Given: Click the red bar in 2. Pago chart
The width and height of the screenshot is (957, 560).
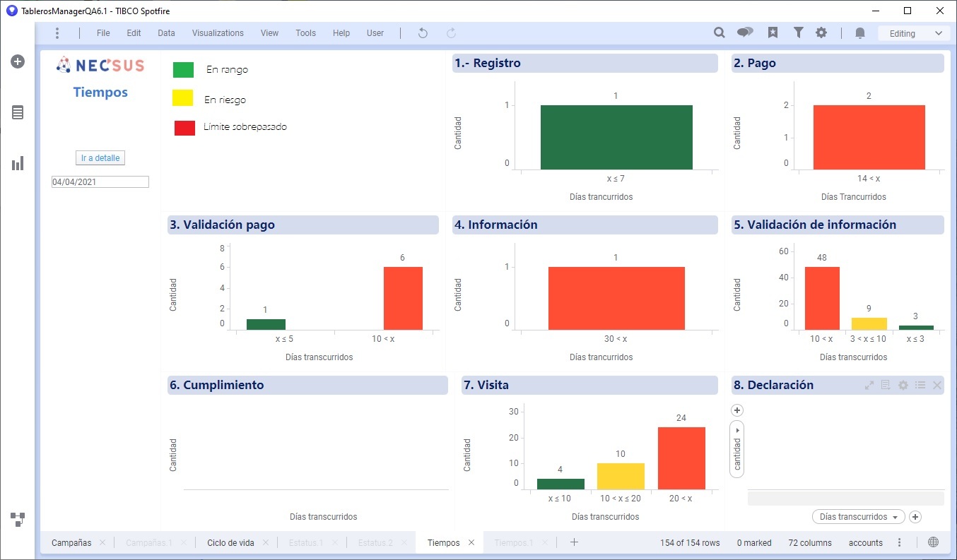Looking at the screenshot, I should coord(869,137).
